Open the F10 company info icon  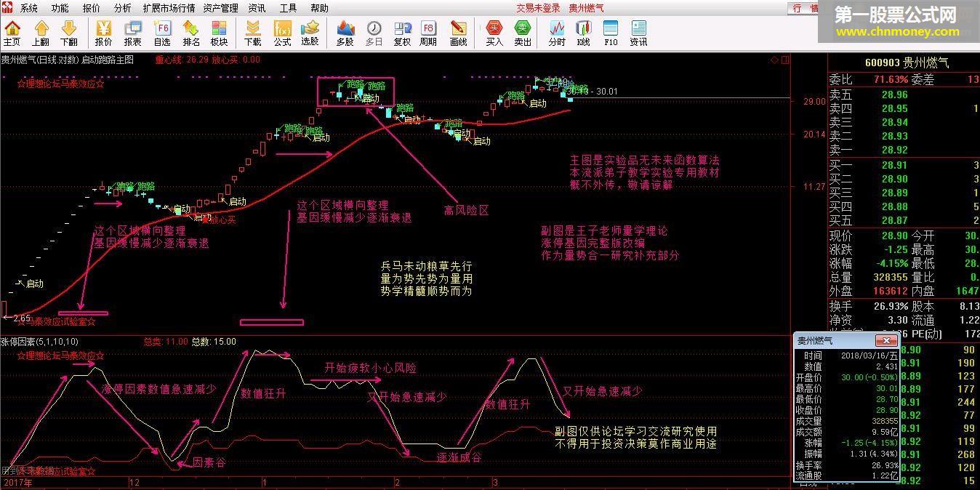coord(611,33)
